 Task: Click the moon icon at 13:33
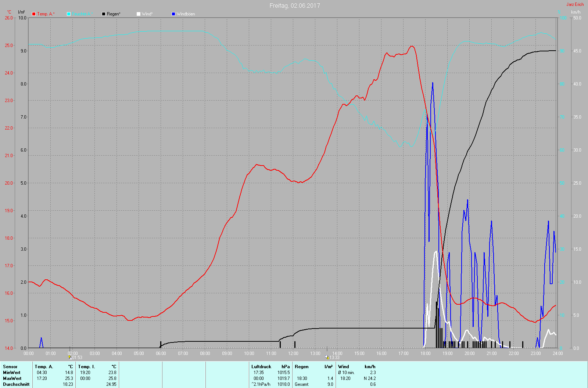click(x=326, y=357)
